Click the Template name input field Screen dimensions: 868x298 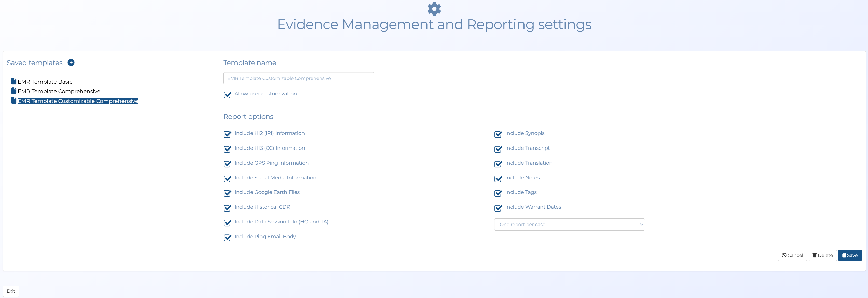(298, 78)
